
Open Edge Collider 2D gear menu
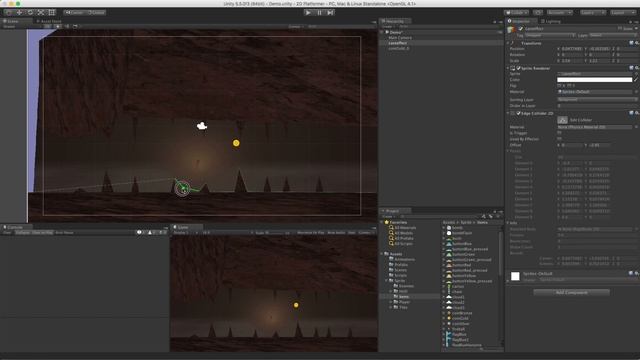(x=637, y=113)
